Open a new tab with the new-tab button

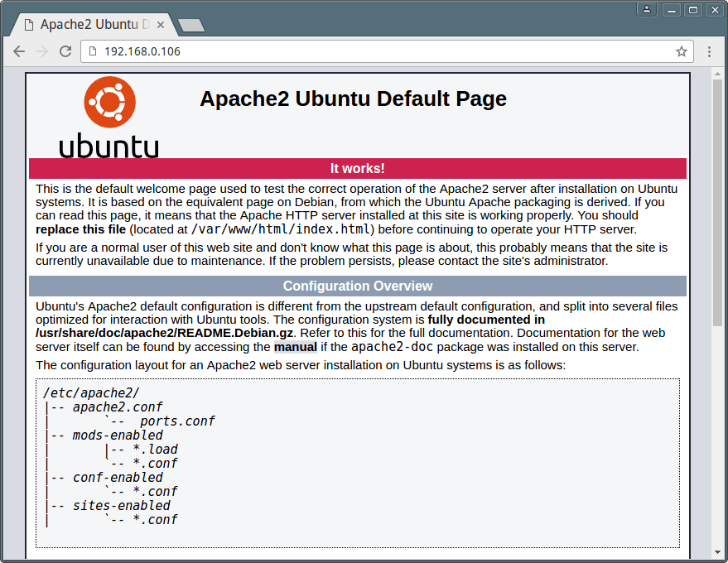(x=191, y=26)
